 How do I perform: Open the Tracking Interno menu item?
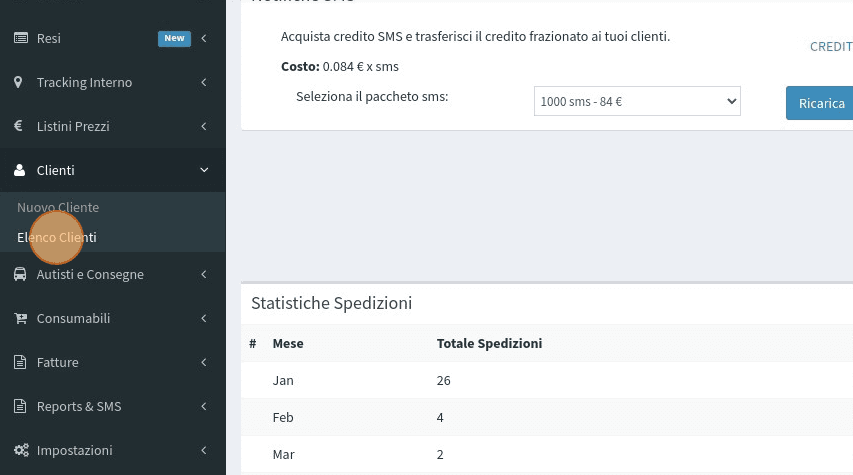(x=113, y=82)
